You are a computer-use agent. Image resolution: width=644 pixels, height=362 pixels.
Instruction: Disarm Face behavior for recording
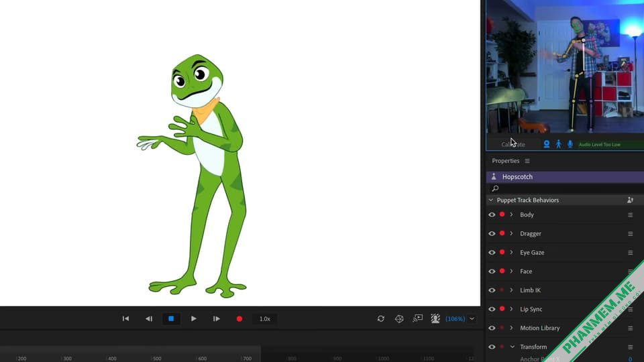click(x=502, y=271)
